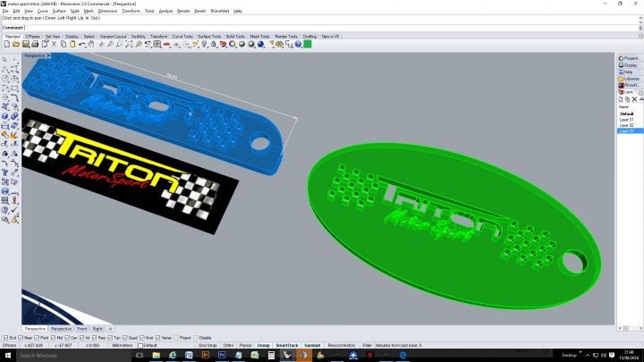
Task: Toggle the Quad osnap checkbox
Action: click(x=125, y=338)
